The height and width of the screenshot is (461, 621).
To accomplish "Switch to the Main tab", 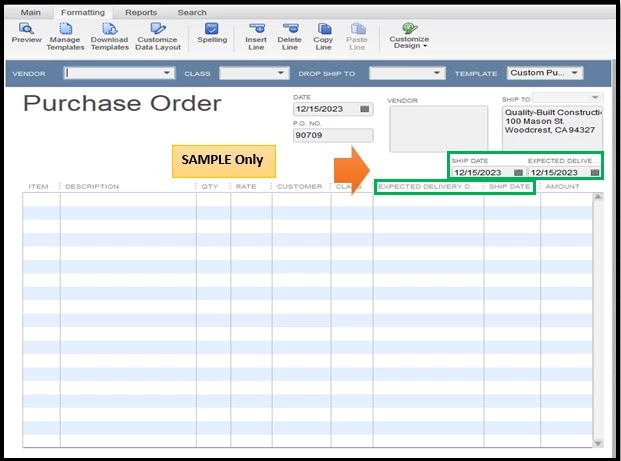I will [x=30, y=12].
